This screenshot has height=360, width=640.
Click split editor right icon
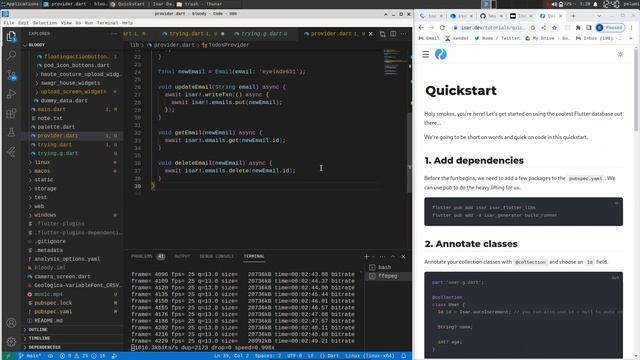[x=393, y=34]
